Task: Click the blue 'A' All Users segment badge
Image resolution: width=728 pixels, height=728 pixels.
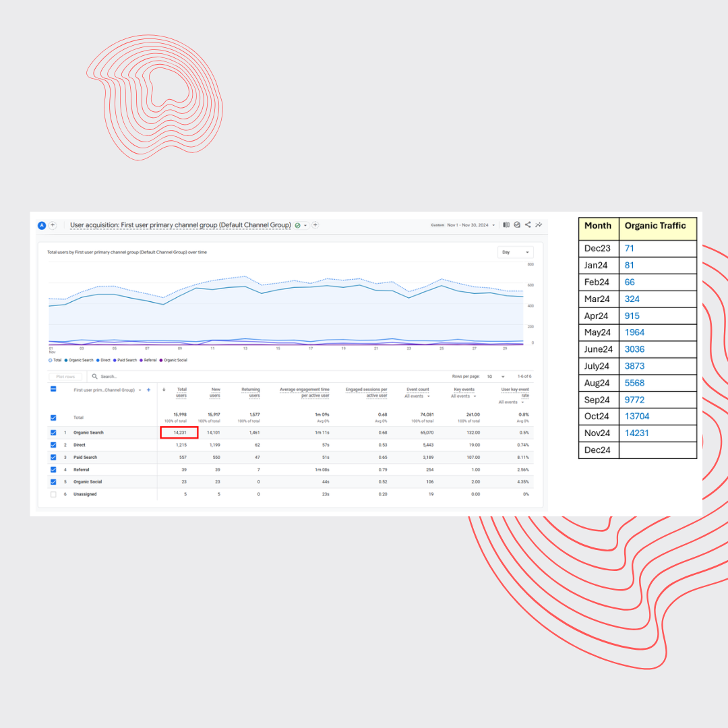Action: (x=42, y=225)
